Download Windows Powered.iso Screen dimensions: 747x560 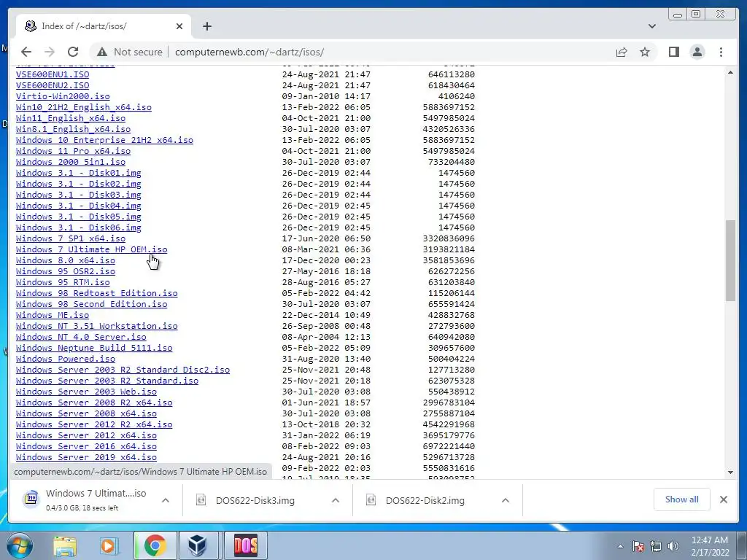[x=65, y=359]
